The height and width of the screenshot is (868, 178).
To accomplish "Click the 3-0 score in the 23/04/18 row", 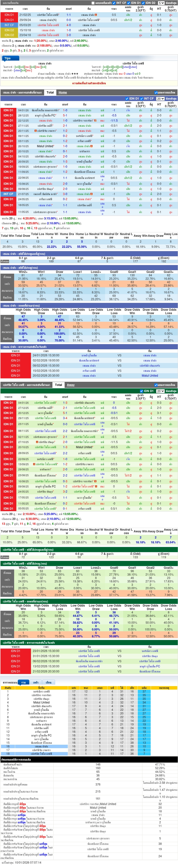I will [68, 35].
